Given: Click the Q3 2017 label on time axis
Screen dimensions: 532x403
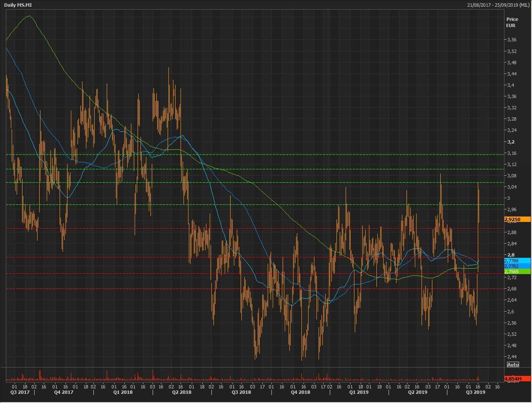Looking at the screenshot, I should [x=20, y=392].
